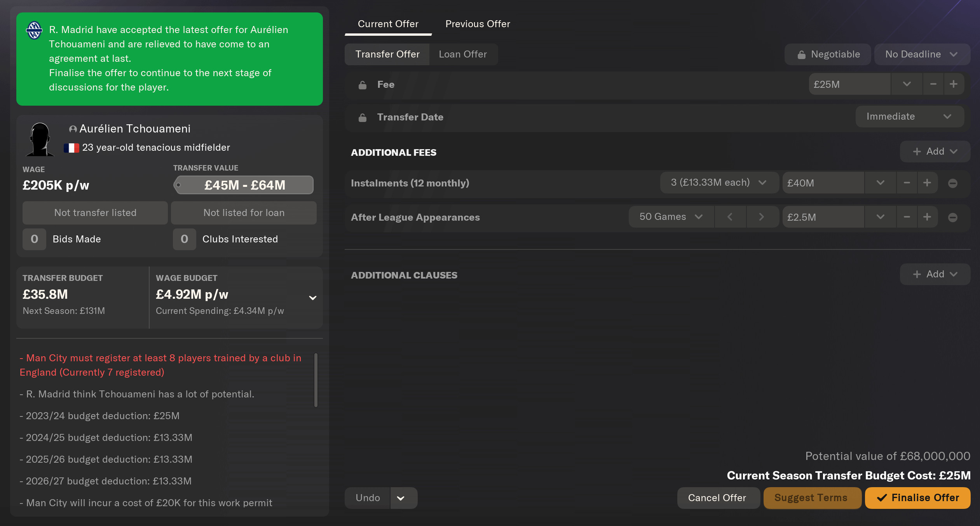Expand the Wage Budget chevron

(312, 298)
